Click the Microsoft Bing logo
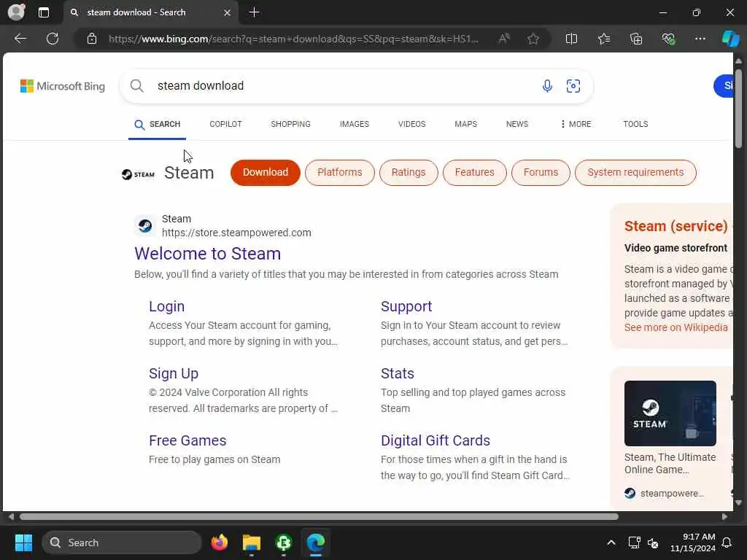This screenshot has height=560, width=747. [x=63, y=86]
